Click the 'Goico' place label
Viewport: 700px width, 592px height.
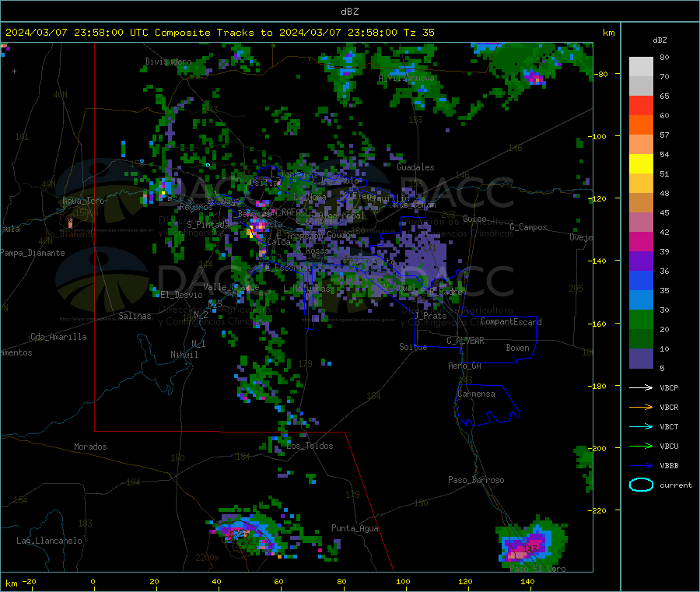click(x=474, y=219)
